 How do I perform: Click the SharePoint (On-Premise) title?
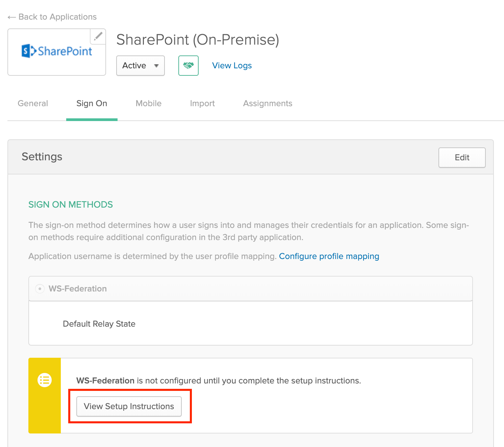pos(198,40)
